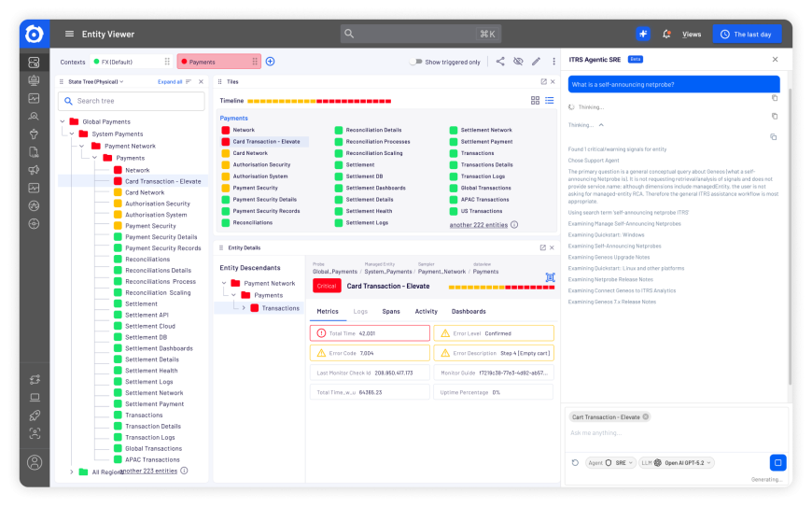
Task: Open the magnifier search analysis sidebar icon
Action: click(35, 117)
